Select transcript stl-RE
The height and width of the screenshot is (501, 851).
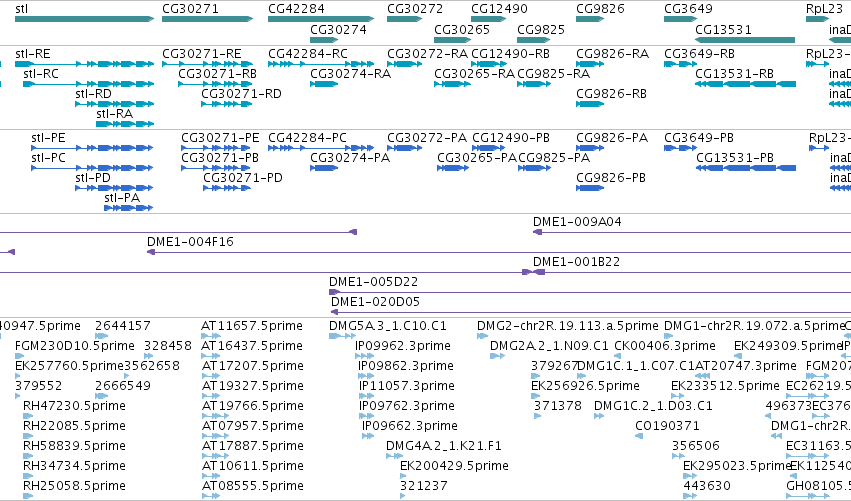click(33, 54)
